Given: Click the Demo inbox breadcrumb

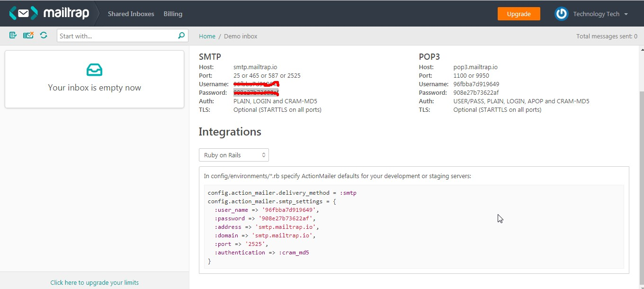Looking at the screenshot, I should 241,36.
